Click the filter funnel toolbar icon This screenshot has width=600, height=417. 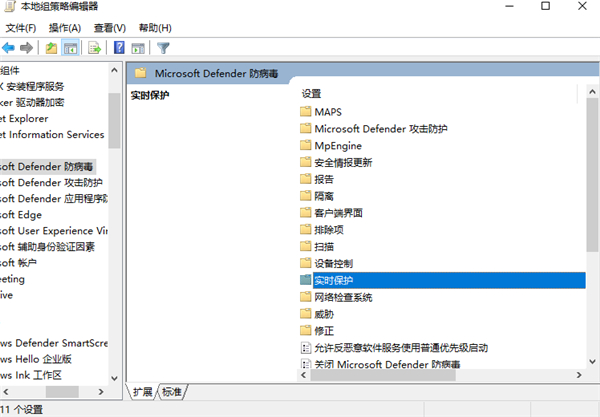(163, 47)
